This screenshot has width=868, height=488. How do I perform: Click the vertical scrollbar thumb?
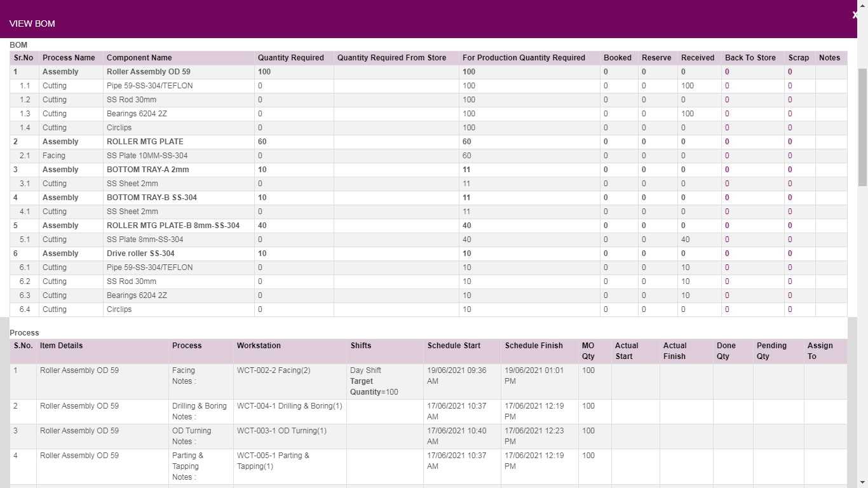click(x=862, y=127)
